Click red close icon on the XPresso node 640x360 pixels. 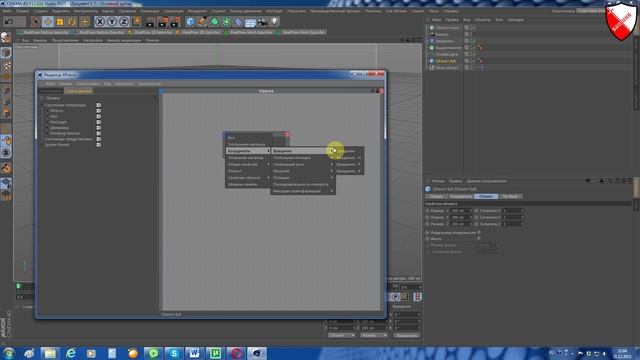pyautogui.click(x=287, y=134)
